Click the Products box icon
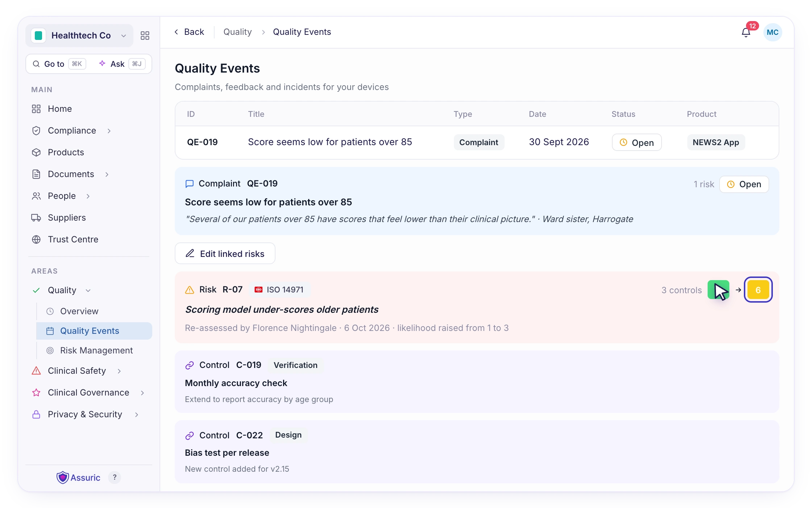This screenshot has height=508, width=812. click(x=36, y=152)
